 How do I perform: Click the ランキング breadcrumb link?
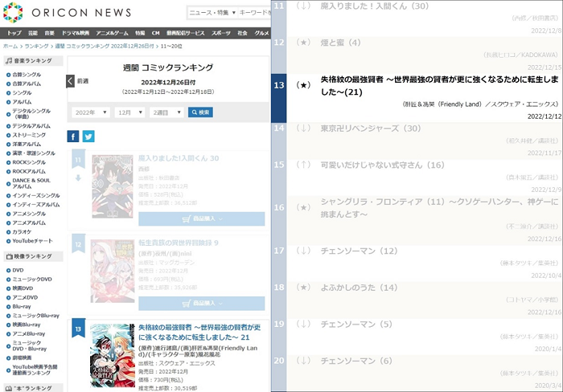[37, 47]
